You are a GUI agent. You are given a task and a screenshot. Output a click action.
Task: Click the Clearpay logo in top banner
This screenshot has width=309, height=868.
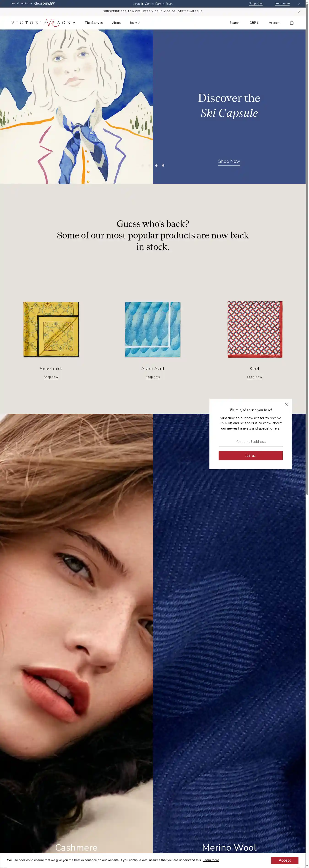click(44, 4)
